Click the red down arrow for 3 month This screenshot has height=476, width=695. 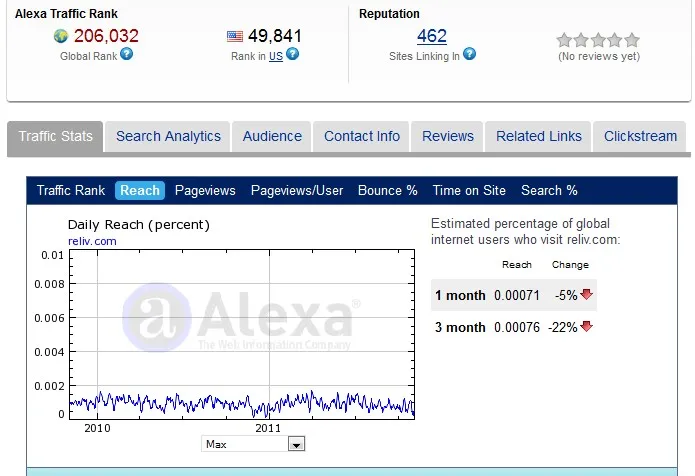pos(586,327)
